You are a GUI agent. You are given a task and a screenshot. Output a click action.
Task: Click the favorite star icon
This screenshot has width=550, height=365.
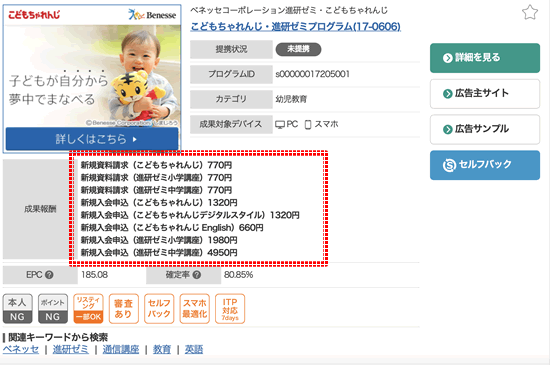530,13
